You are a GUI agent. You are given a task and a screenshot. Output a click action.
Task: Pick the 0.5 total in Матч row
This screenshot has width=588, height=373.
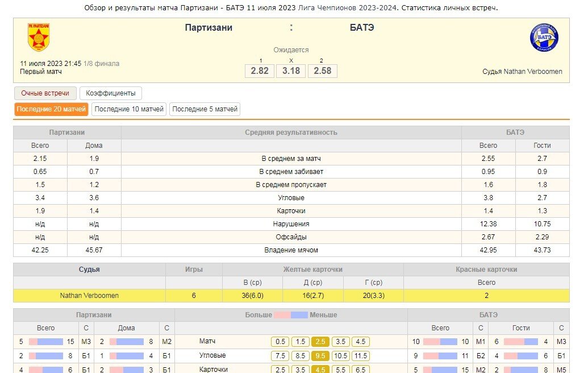pos(280,342)
